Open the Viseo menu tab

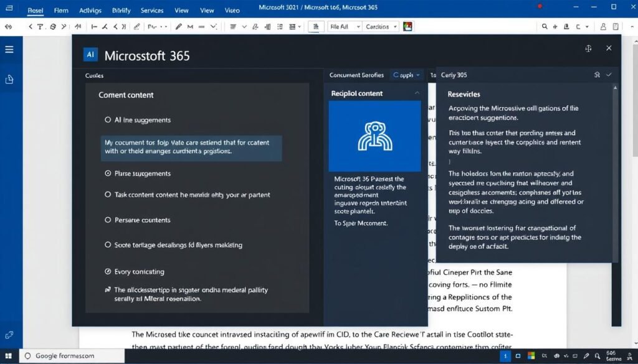click(232, 11)
